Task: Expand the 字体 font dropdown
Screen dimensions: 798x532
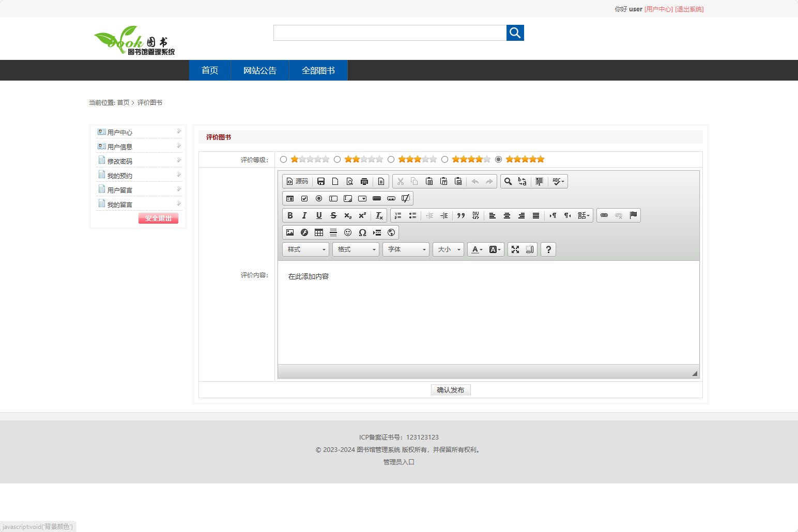Action: tap(406, 249)
